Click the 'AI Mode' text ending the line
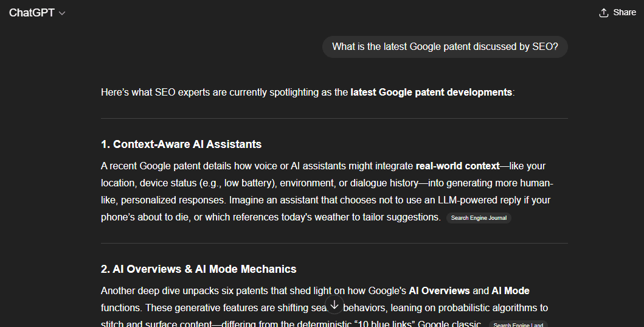644x327 pixels. click(x=511, y=291)
